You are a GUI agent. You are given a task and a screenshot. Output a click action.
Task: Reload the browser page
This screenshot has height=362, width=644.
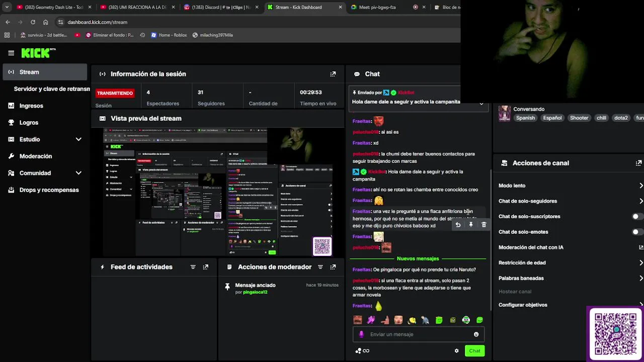[33, 22]
